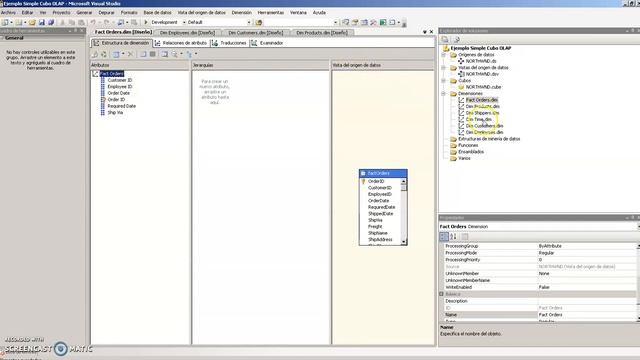Click the Show All Files icon in Solution Explorer
Screen dimensions: 640x360
pyautogui.click(x=456, y=40)
